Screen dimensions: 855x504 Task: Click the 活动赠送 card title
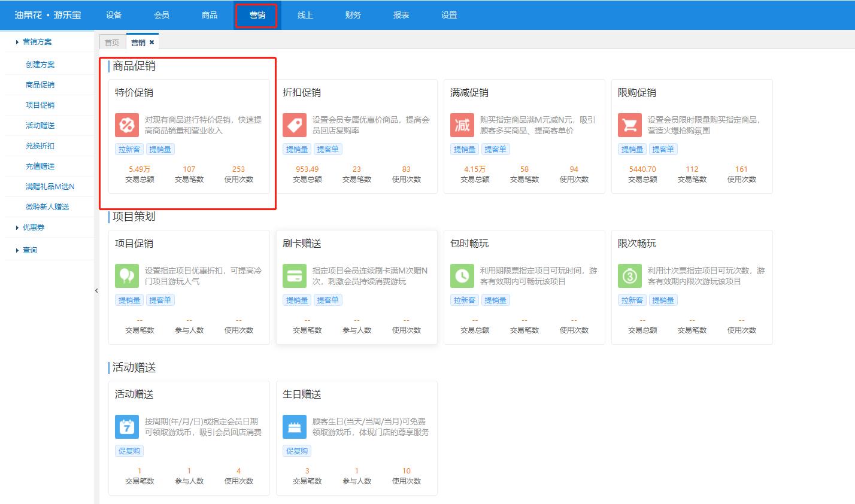[x=134, y=394]
